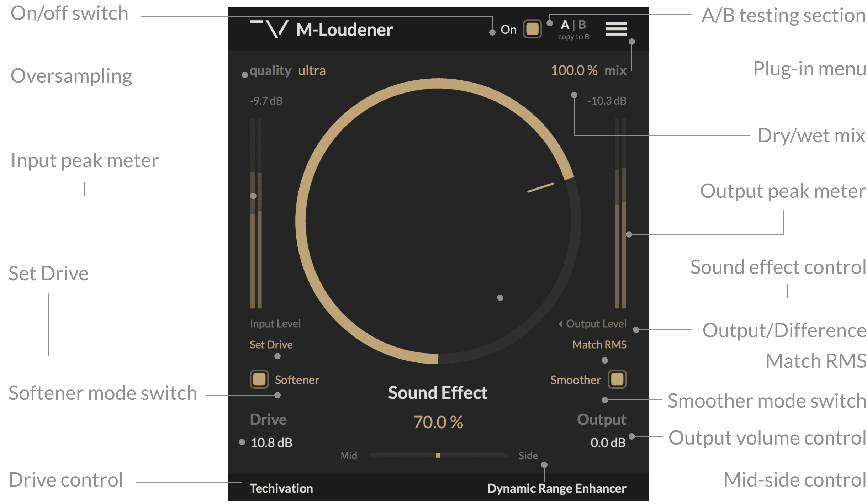Image resolution: width=867 pixels, height=504 pixels.
Task: Open the quality ultra oversampling selector
Action: [x=287, y=70]
